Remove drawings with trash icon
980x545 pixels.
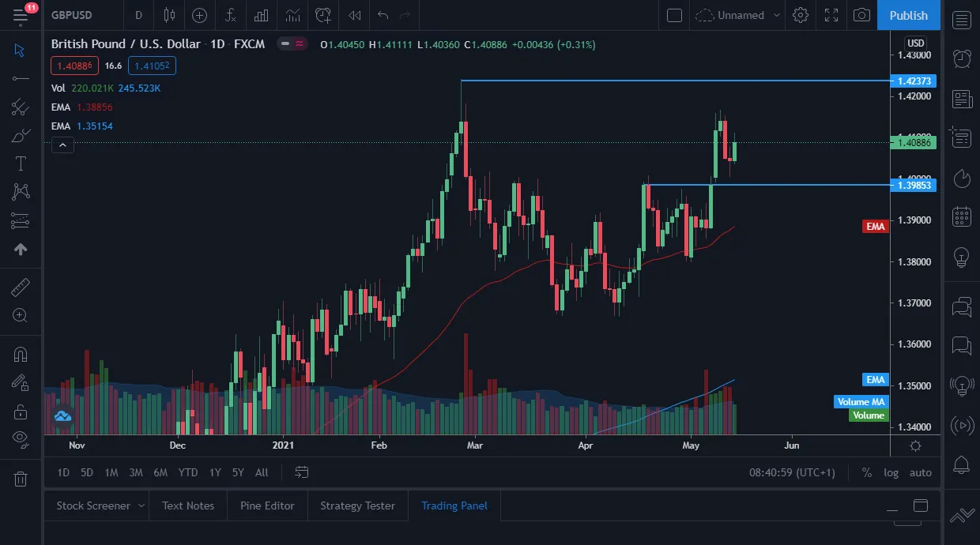coord(21,479)
